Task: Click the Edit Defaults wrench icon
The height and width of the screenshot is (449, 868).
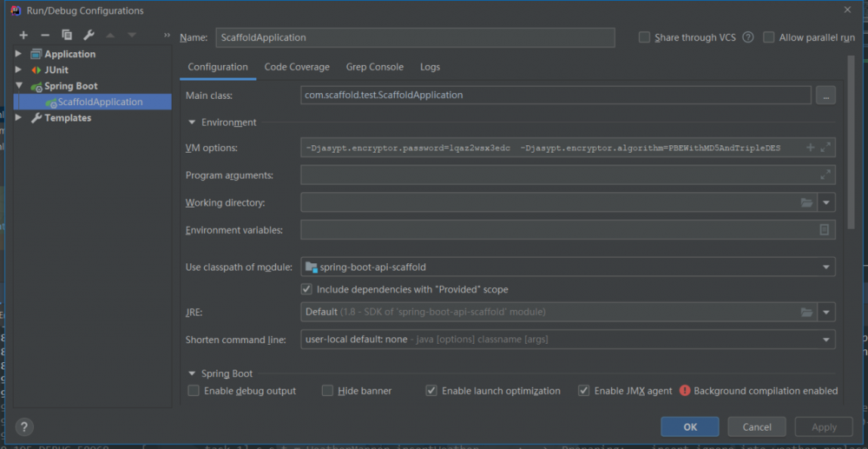Action: pos(89,35)
